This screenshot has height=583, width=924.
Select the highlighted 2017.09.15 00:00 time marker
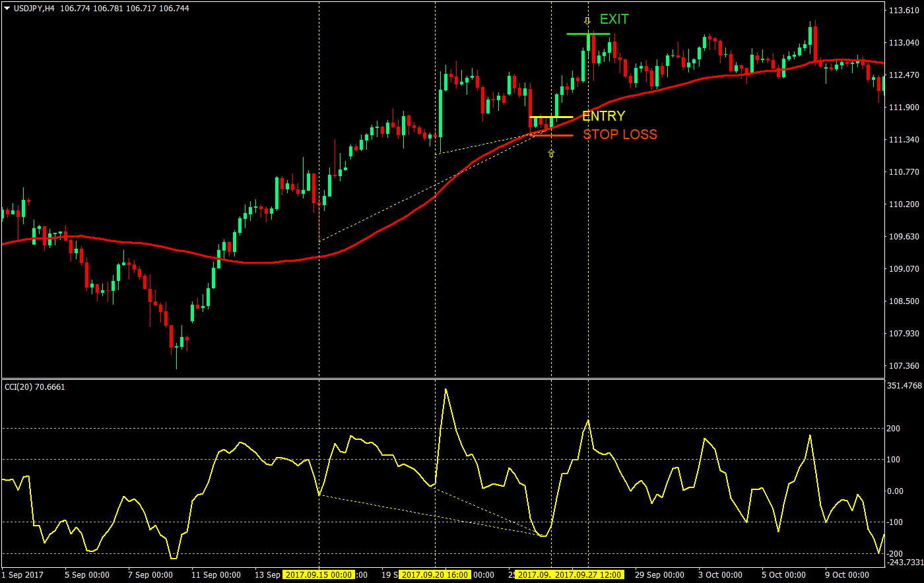pyautogui.click(x=319, y=574)
